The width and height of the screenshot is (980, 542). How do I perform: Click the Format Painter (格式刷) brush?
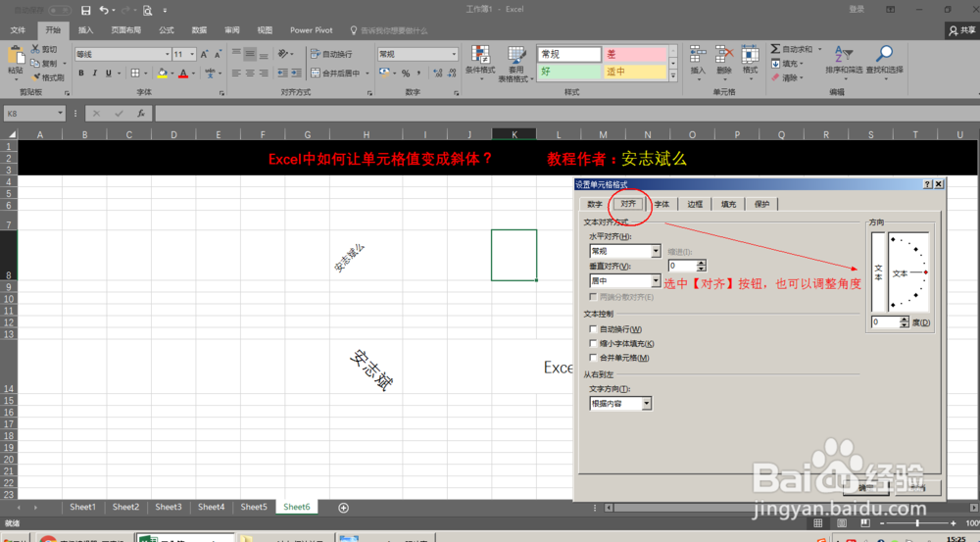click(35, 77)
